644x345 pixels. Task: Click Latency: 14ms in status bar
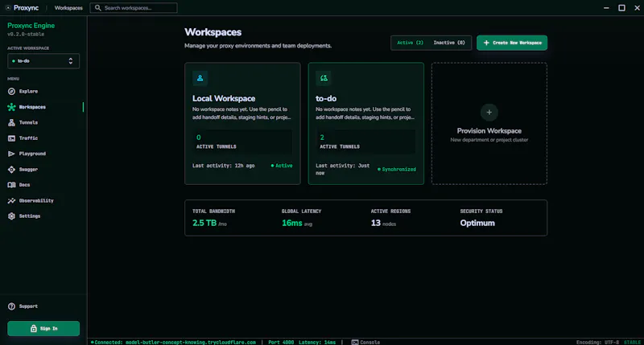[317, 342]
